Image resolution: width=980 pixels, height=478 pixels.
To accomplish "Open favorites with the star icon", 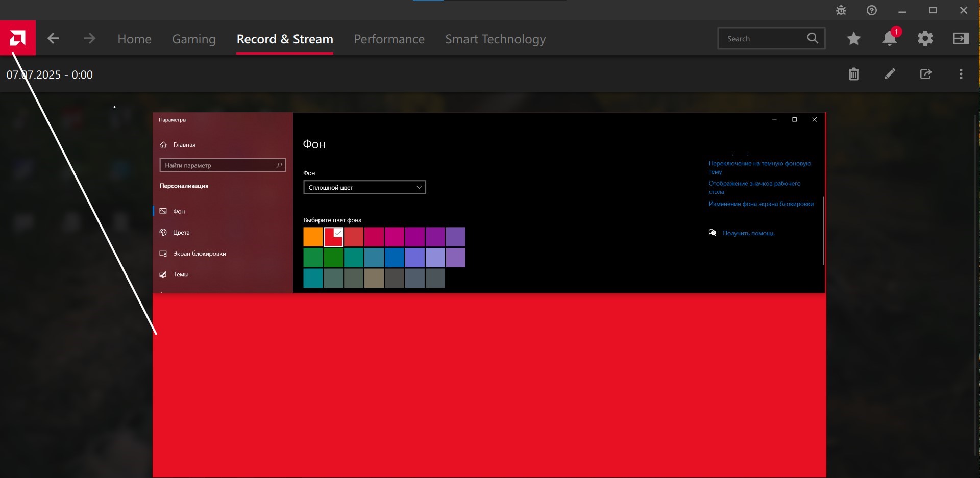I will [854, 38].
